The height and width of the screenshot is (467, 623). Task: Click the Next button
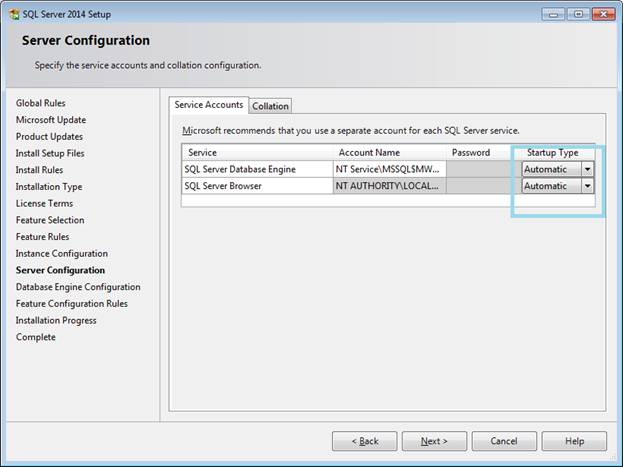[x=434, y=441]
